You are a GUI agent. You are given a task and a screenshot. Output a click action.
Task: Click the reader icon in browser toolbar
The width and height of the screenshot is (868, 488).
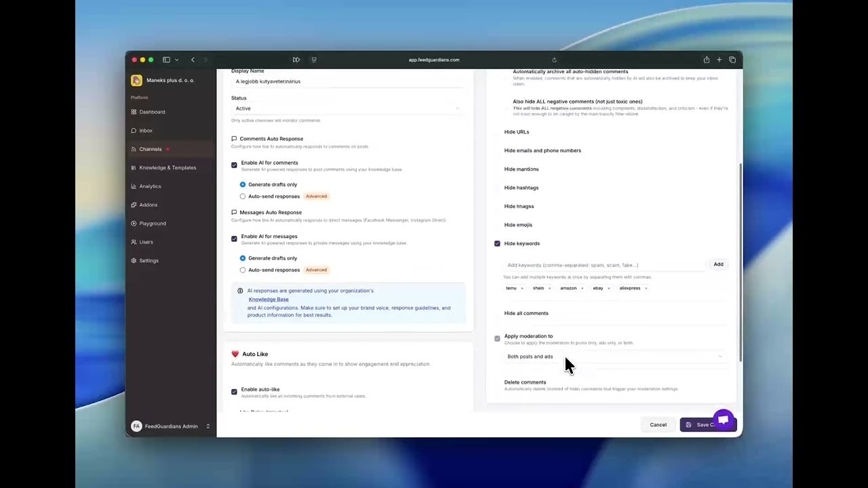314,60
